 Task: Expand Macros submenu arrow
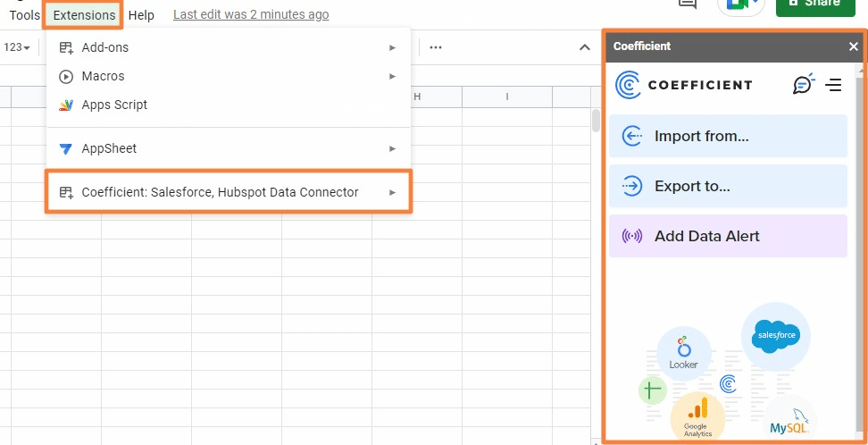[393, 76]
